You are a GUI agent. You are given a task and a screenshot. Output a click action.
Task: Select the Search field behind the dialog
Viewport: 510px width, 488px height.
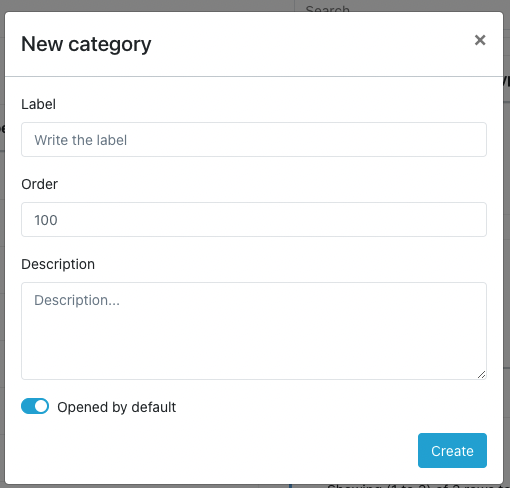pos(400,6)
